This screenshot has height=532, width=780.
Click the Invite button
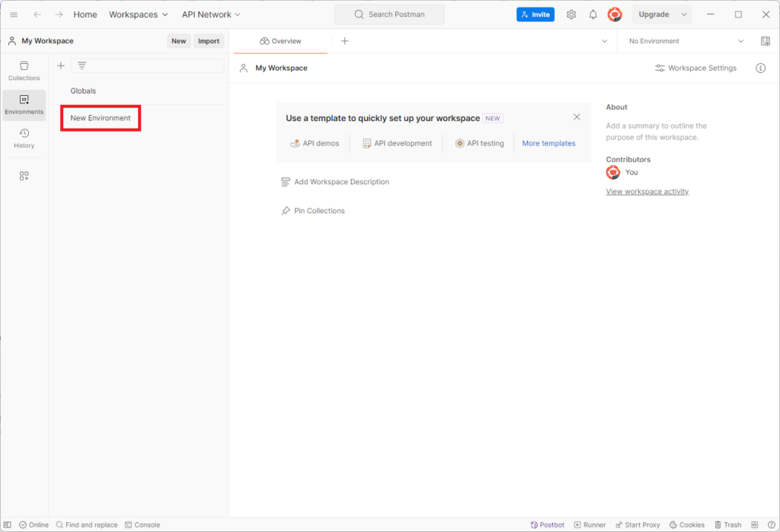click(535, 14)
